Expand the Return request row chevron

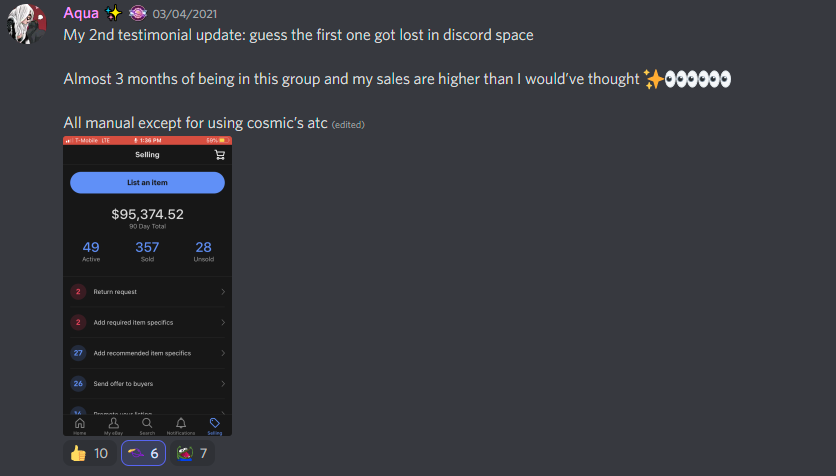[223, 292]
